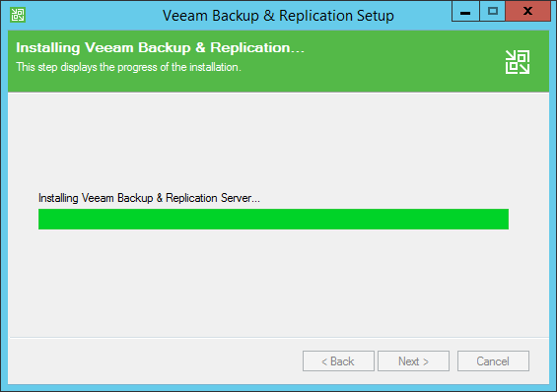
Task: Click the green installation progress bar
Action: tap(273, 219)
